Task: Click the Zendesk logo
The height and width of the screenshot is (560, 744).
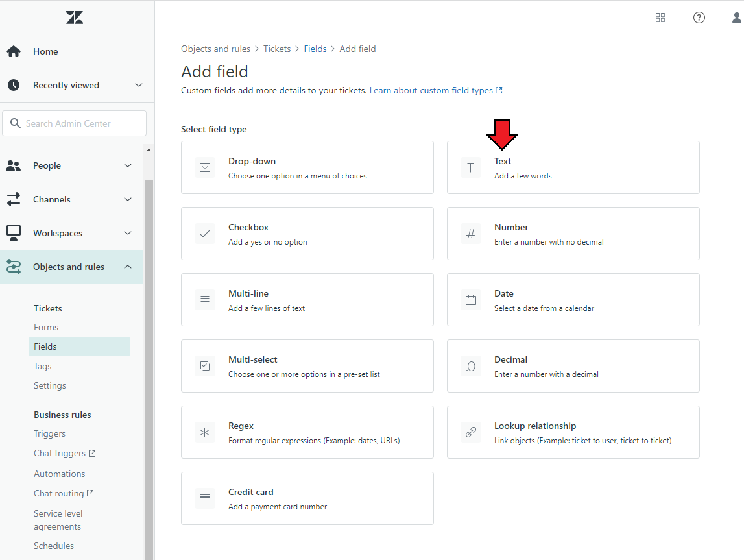Action: point(75,18)
